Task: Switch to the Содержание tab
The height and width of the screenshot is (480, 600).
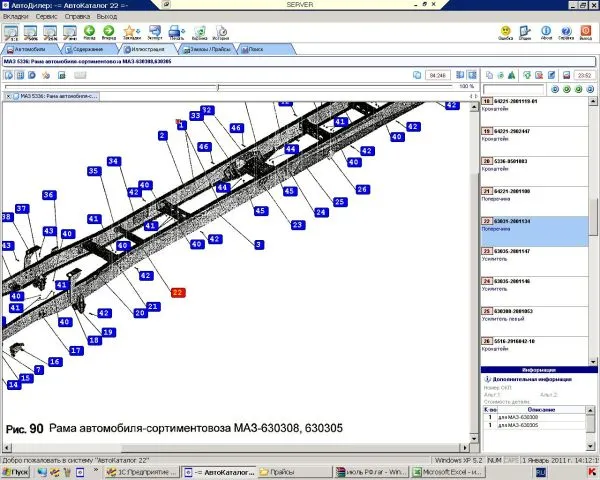Action: 88,49
